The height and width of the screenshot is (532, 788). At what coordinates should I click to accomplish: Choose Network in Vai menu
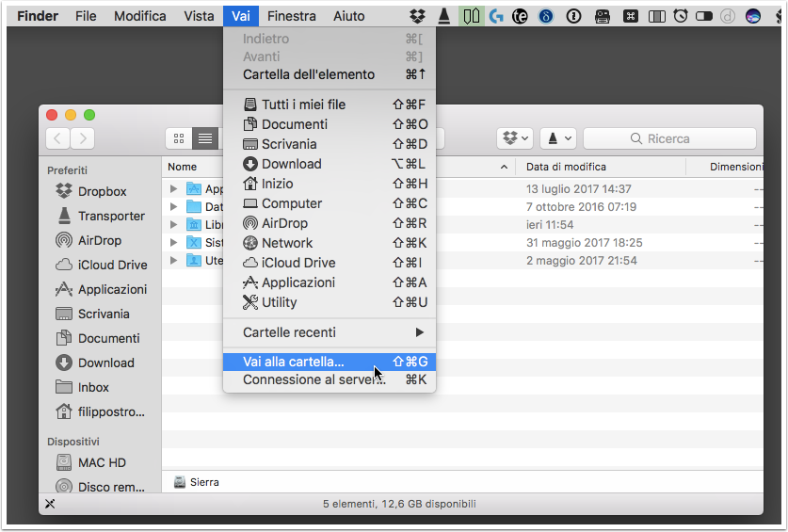click(330, 243)
